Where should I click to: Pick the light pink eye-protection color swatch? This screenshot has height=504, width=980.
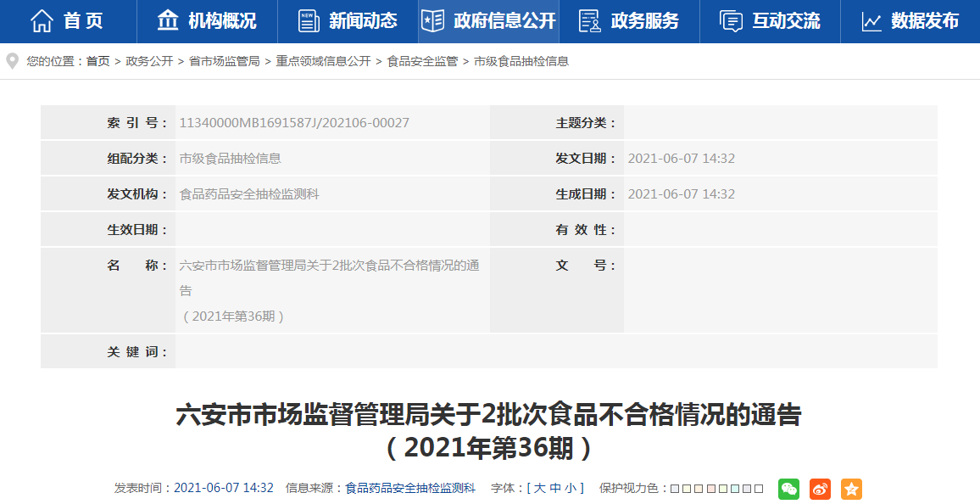[x=711, y=489]
